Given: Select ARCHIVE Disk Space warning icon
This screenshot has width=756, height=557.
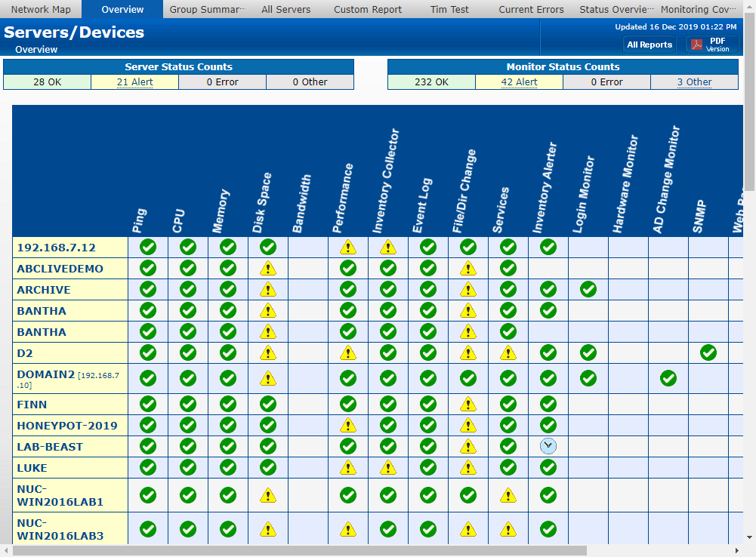Looking at the screenshot, I should tap(267, 290).
